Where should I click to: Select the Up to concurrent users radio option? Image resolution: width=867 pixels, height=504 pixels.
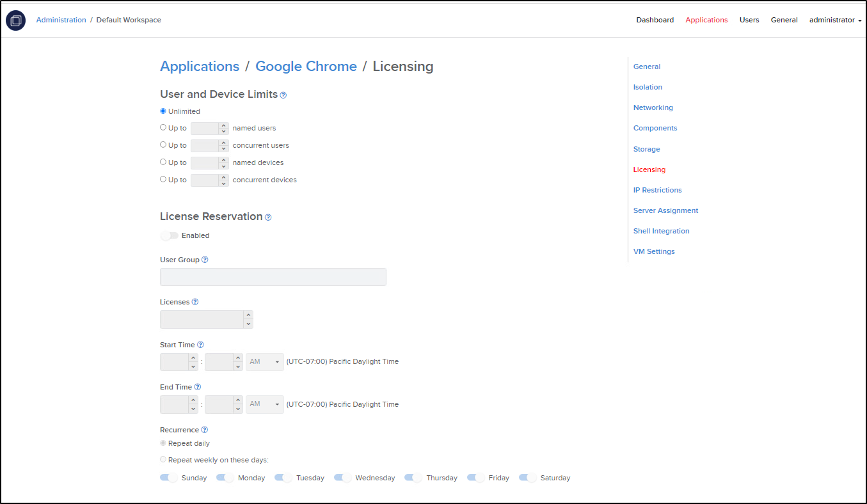click(x=163, y=145)
